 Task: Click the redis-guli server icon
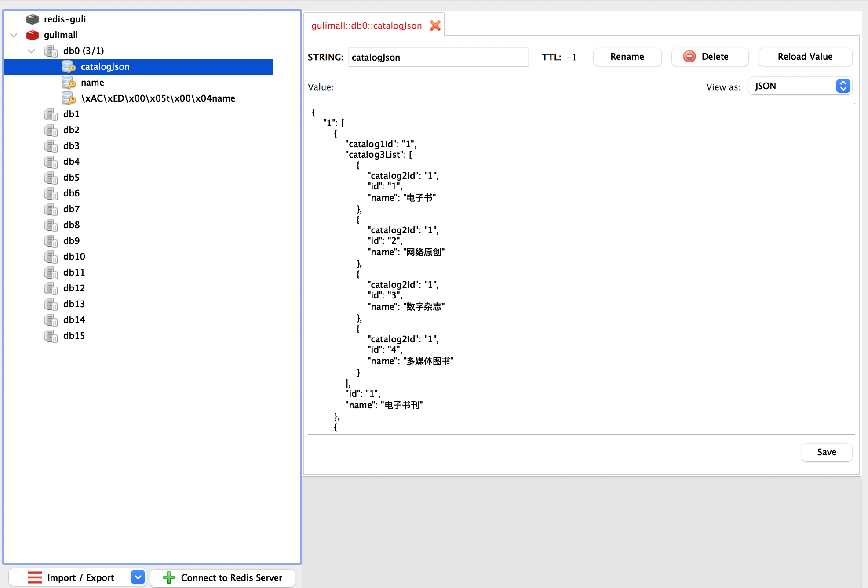point(33,19)
